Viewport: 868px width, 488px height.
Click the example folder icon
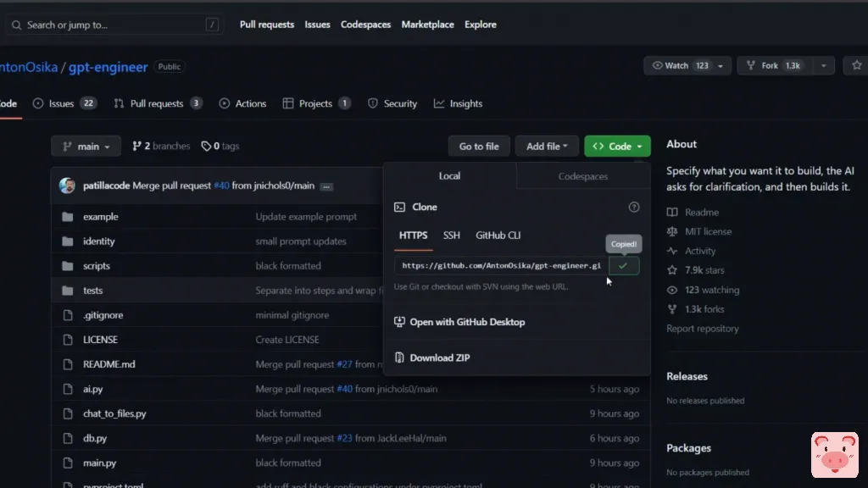(x=68, y=217)
